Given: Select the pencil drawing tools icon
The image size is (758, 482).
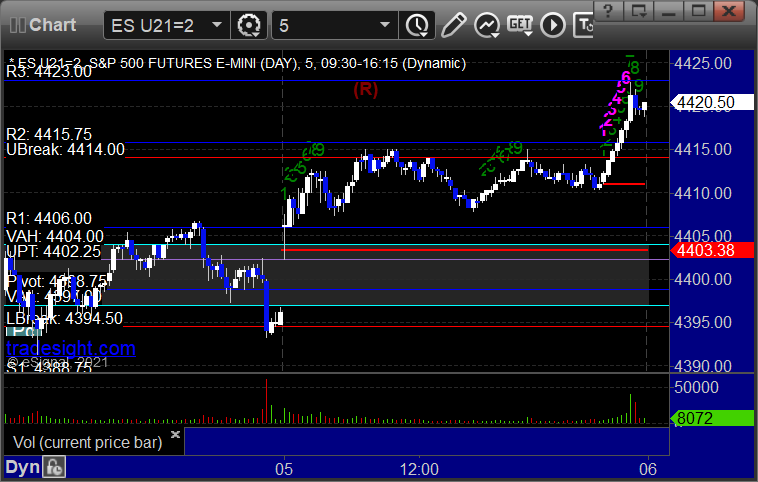Looking at the screenshot, I should (x=453, y=25).
